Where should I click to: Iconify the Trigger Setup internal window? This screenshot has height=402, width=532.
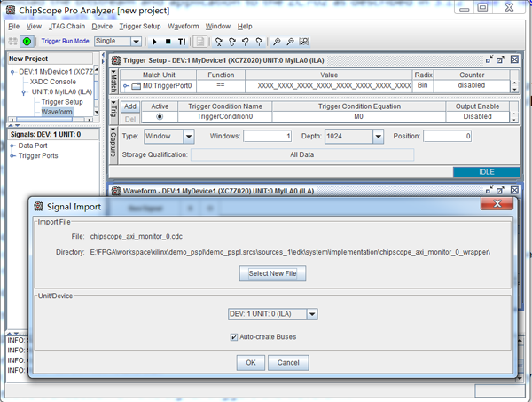489,60
